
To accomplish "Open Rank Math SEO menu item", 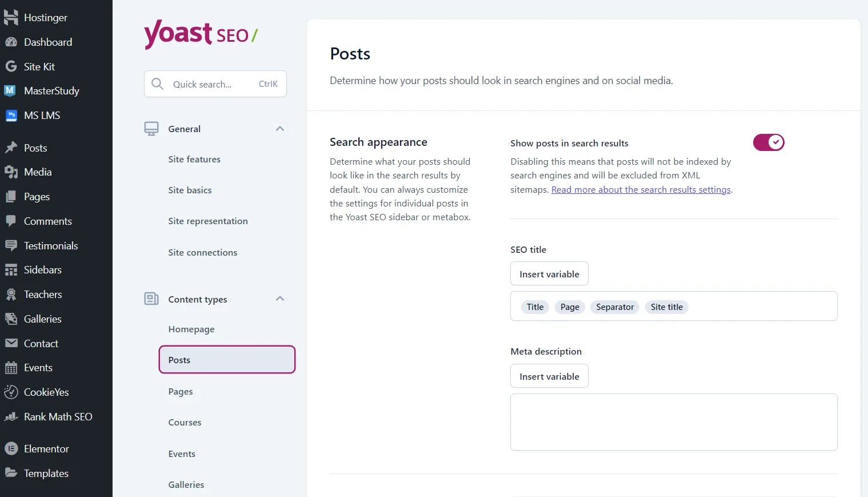I will pyautogui.click(x=58, y=417).
